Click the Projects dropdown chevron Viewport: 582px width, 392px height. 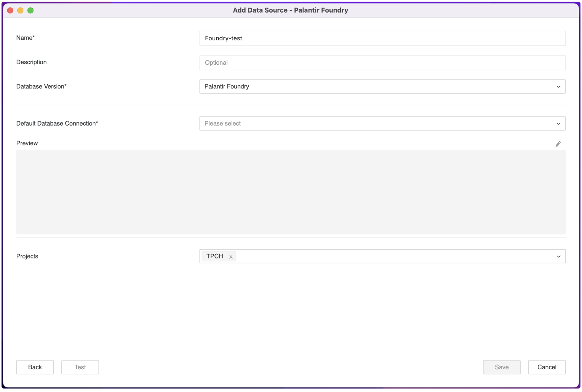[x=558, y=256]
